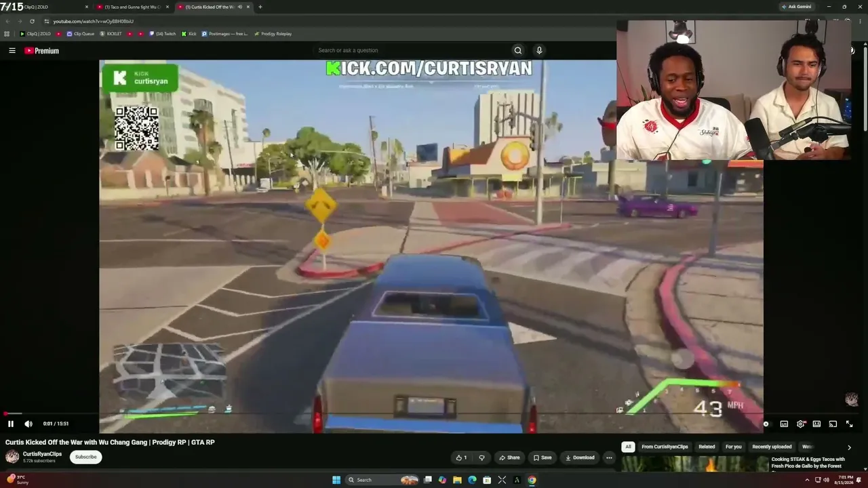Switch to theater mode
Image resolution: width=868 pixels, height=488 pixels.
pyautogui.click(x=816, y=424)
